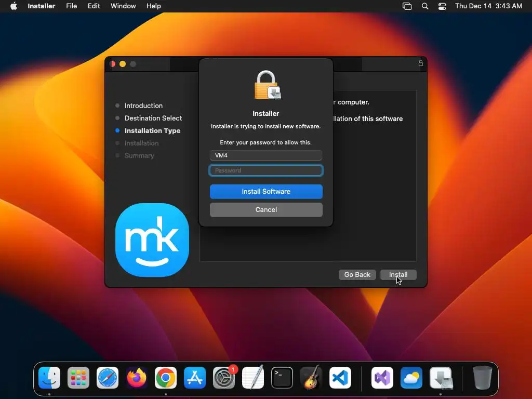This screenshot has height=399, width=532.
Task: Open Visual Studio Code from dock
Action: (x=340, y=378)
